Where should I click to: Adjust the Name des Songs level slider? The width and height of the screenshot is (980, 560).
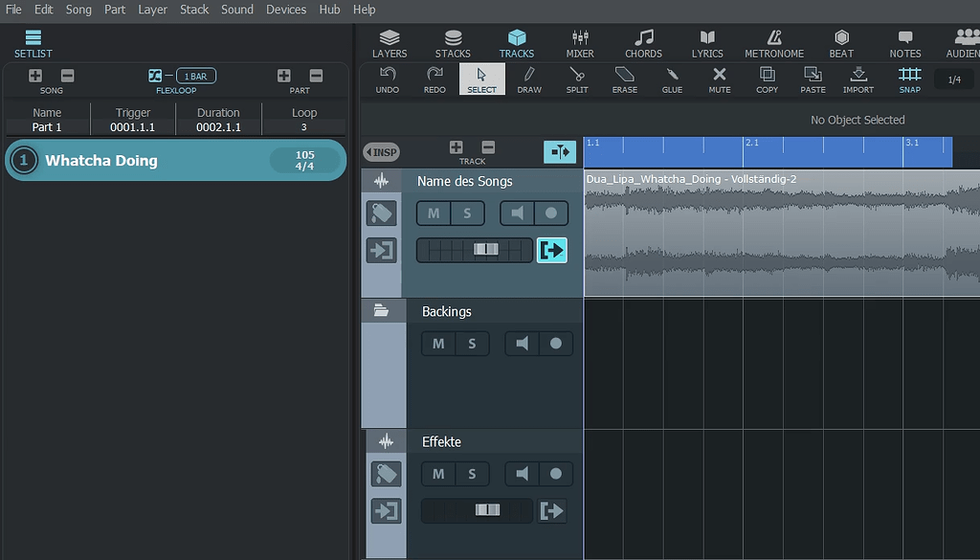[x=487, y=248]
